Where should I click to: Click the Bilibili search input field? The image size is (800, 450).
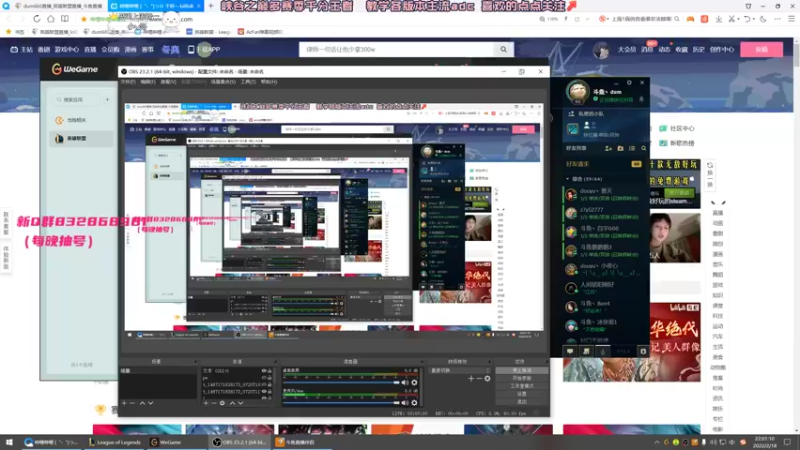click(x=396, y=49)
